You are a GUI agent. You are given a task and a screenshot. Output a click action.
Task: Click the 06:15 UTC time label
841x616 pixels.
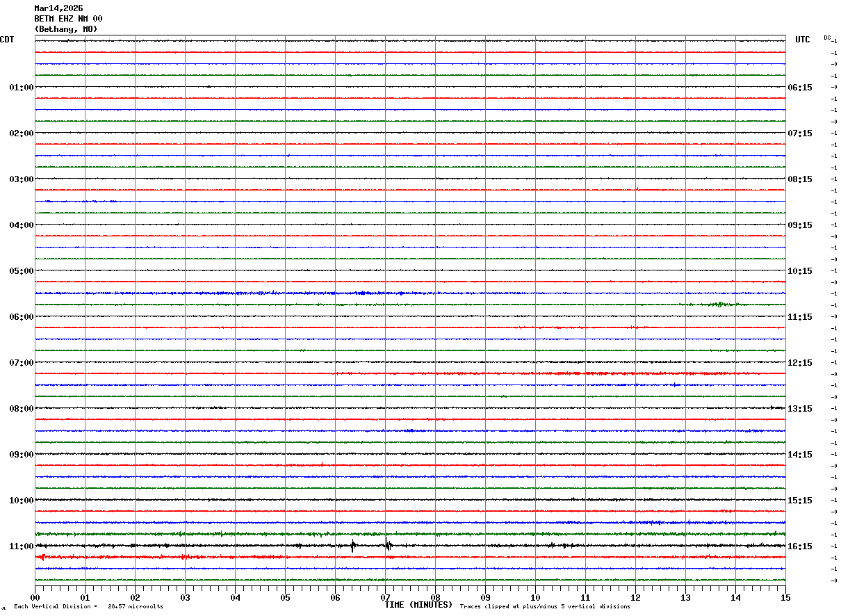[799, 88]
